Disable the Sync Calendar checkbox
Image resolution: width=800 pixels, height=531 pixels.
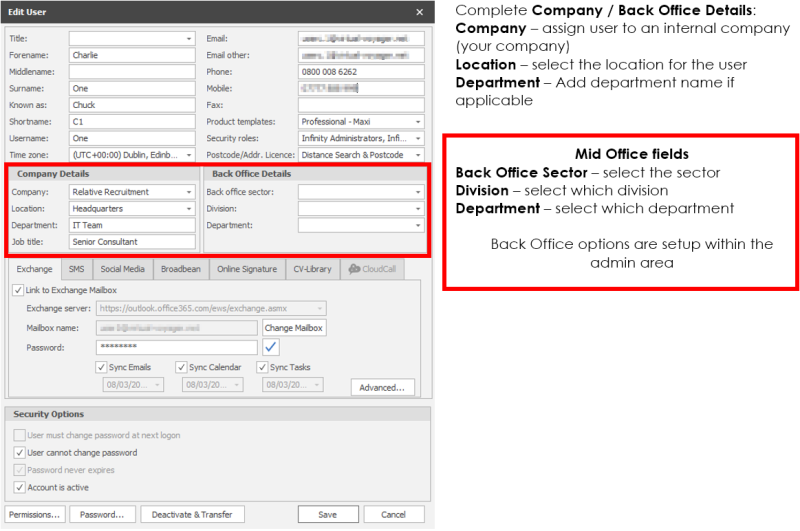click(x=181, y=367)
